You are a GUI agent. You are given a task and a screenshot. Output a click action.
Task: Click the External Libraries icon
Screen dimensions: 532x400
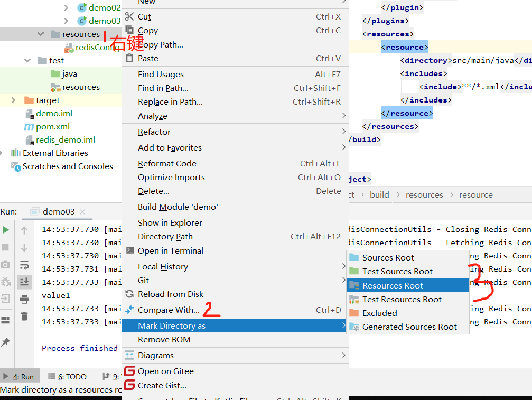(x=16, y=153)
